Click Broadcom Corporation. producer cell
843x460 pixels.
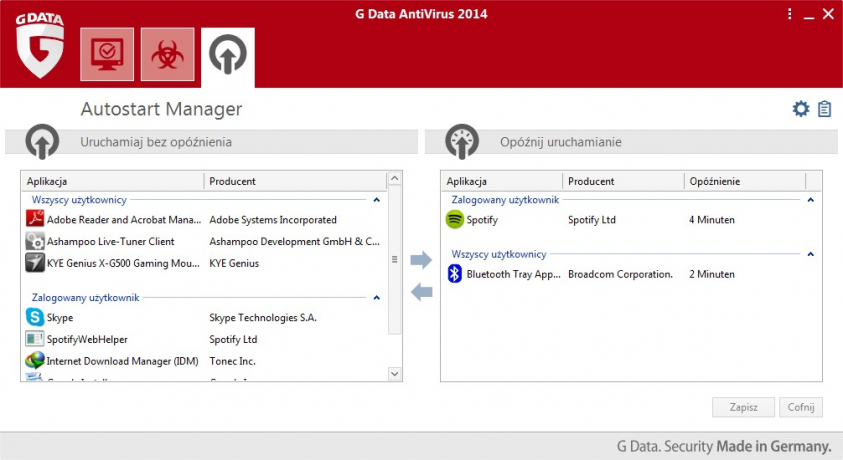coord(620,274)
